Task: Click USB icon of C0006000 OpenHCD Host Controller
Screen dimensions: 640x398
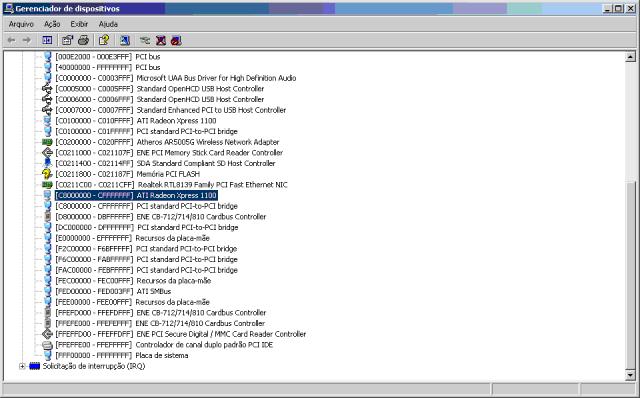Action: [47, 99]
